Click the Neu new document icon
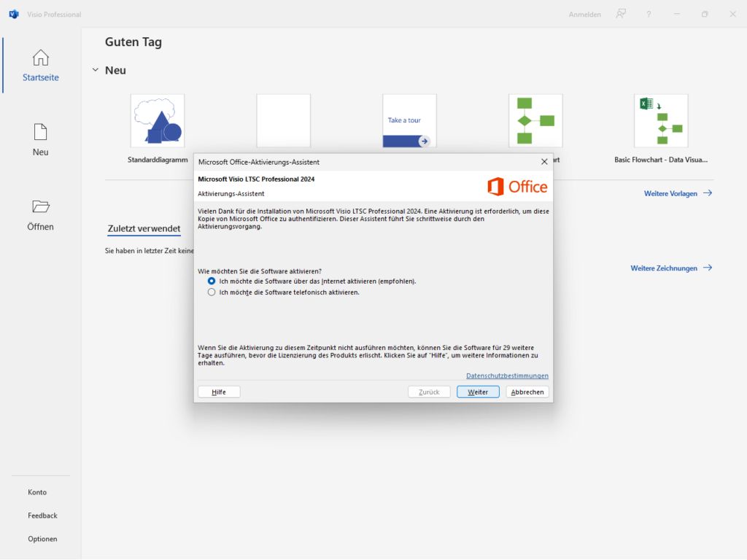The width and height of the screenshot is (747, 560). (41, 132)
